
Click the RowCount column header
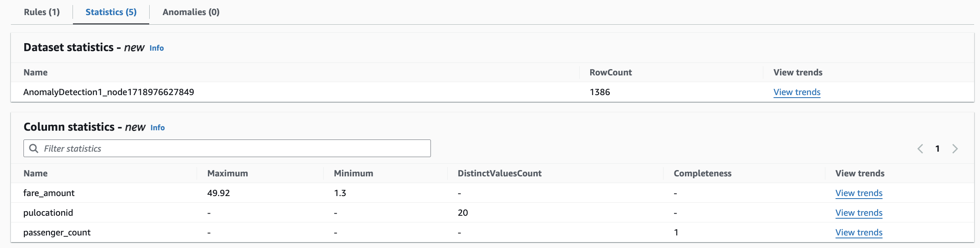(x=611, y=72)
